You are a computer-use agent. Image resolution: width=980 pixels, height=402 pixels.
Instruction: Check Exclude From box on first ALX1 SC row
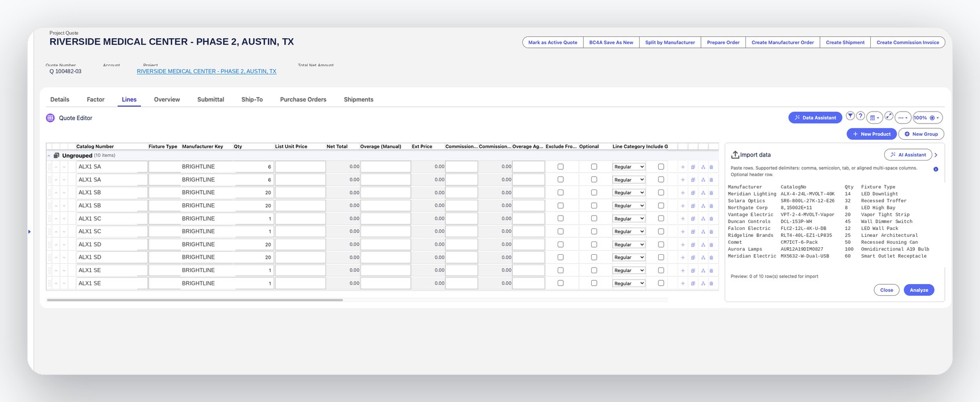(560, 218)
